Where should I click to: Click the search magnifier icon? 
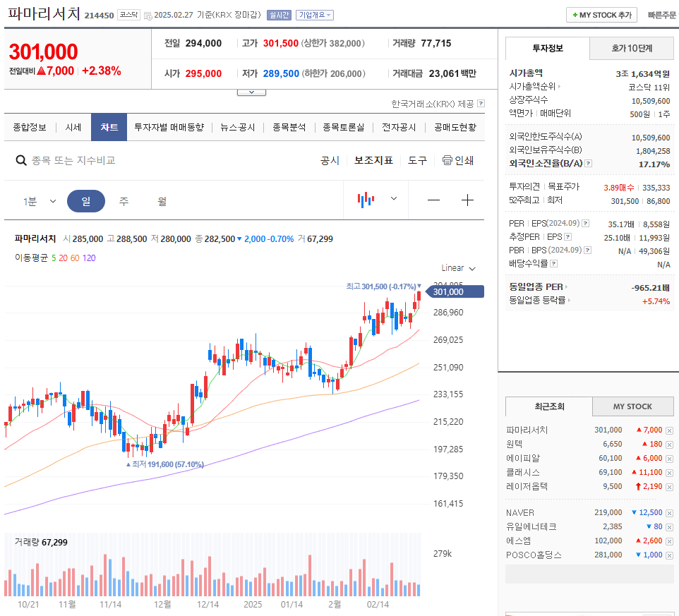(x=20, y=161)
